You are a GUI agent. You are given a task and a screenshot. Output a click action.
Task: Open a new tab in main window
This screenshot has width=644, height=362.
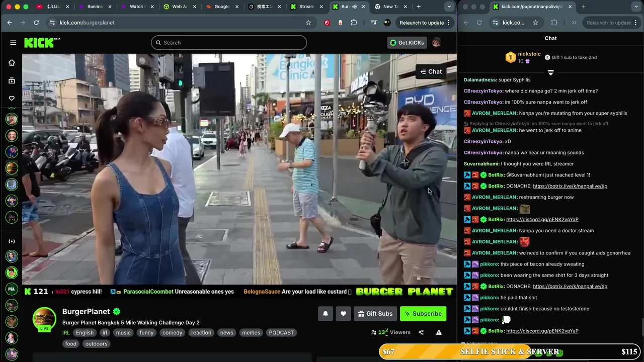coord(419,7)
